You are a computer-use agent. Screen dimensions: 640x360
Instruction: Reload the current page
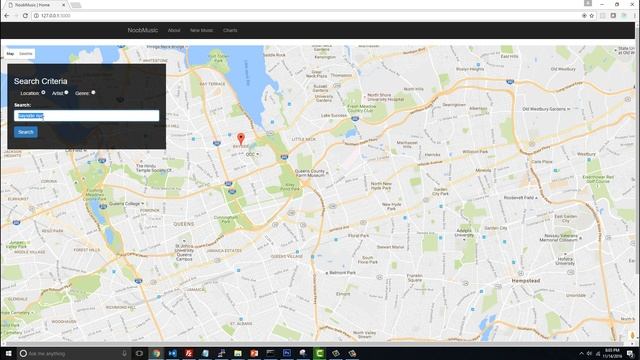[x=25, y=16]
